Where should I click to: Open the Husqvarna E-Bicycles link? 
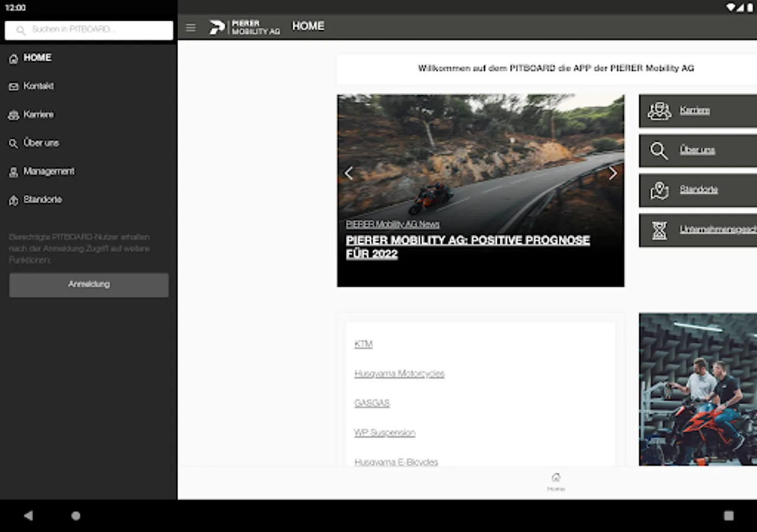pos(396,462)
